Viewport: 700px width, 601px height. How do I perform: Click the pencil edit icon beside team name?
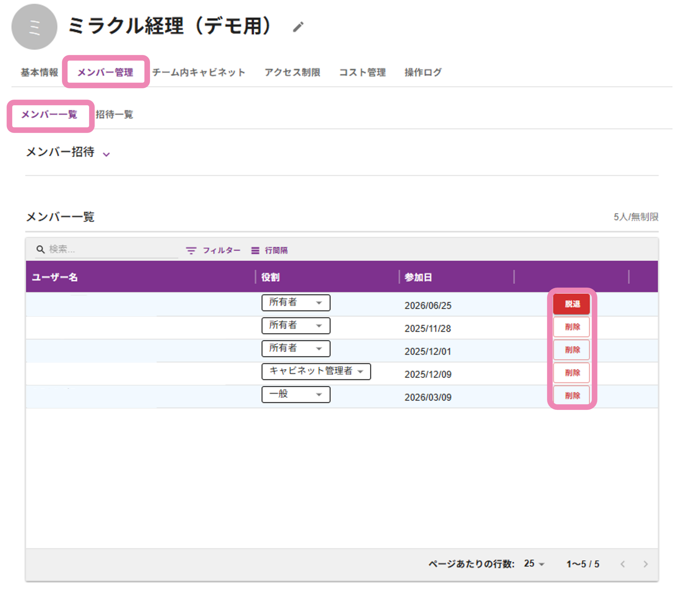click(x=298, y=27)
